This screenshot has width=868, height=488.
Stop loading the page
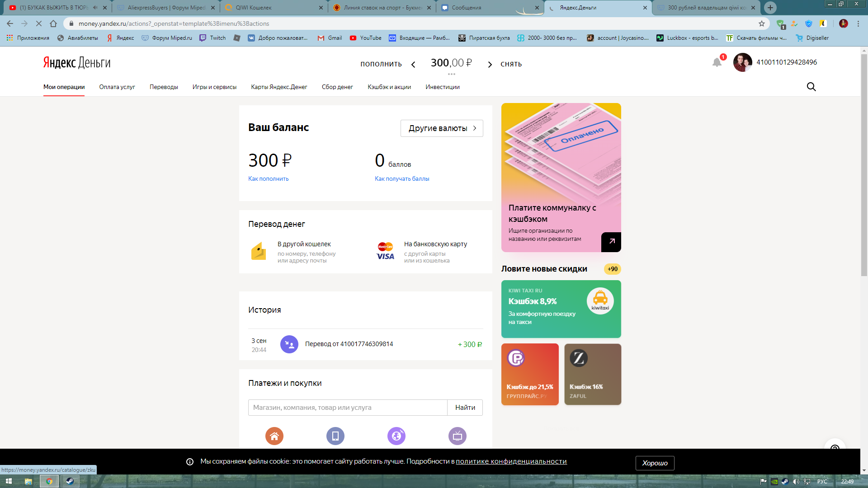39,23
